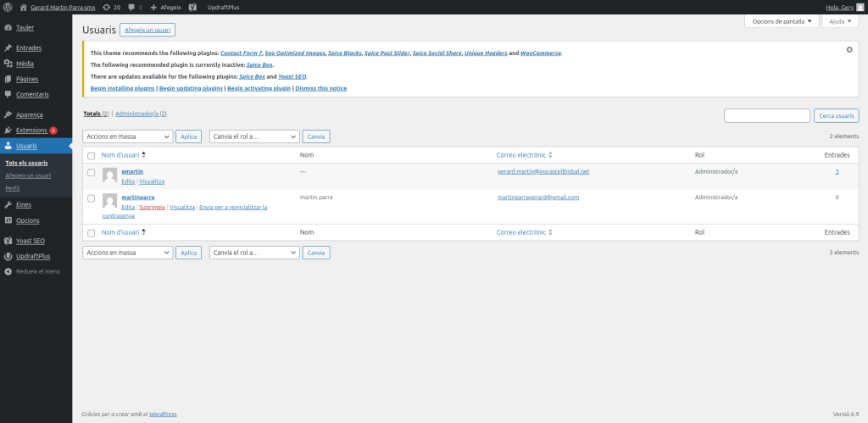Viewport: 868px width, 423px height.
Task: Open Extensions in the sidebar menu
Action: pos(31,130)
